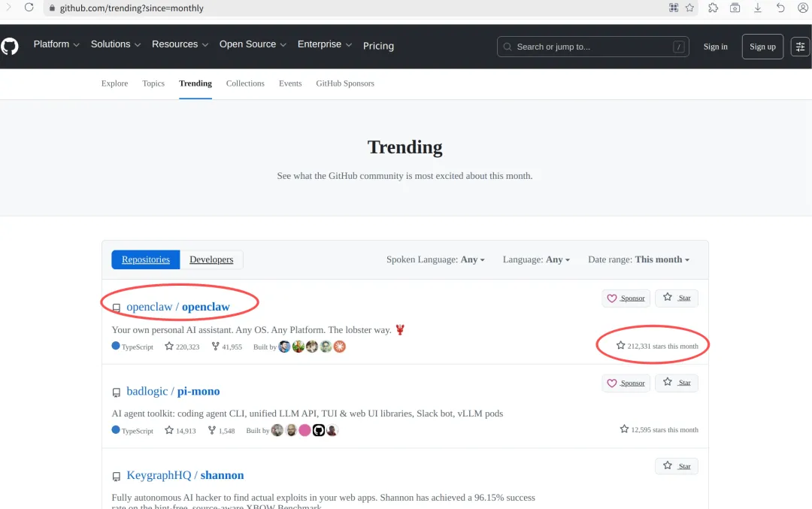Expand the Solutions menu
This screenshot has height=509, width=812.
tap(116, 44)
